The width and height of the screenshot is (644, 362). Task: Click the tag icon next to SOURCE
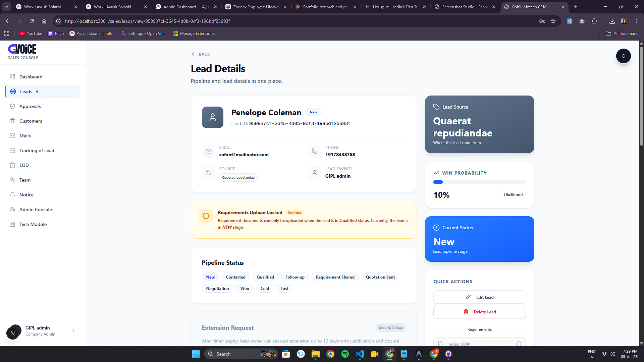point(209,173)
